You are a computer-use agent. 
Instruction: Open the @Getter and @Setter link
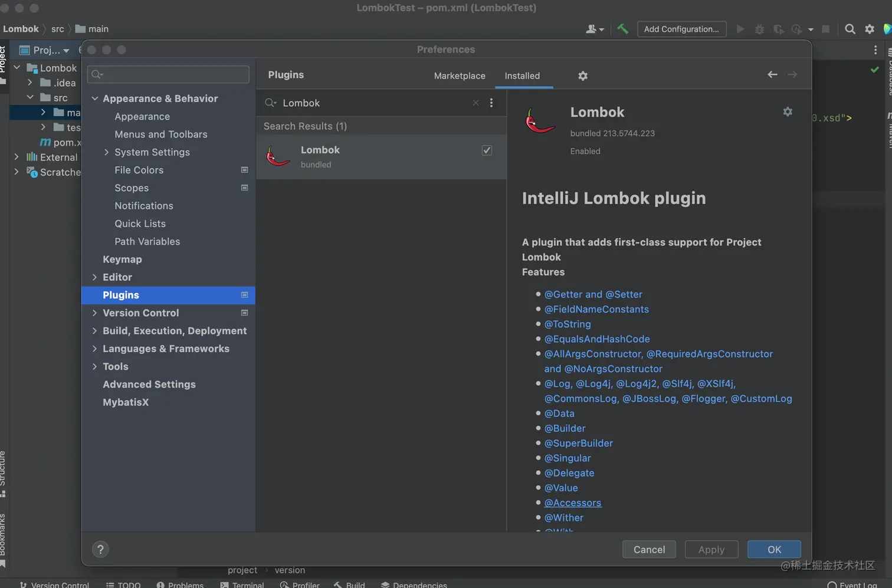(x=593, y=294)
